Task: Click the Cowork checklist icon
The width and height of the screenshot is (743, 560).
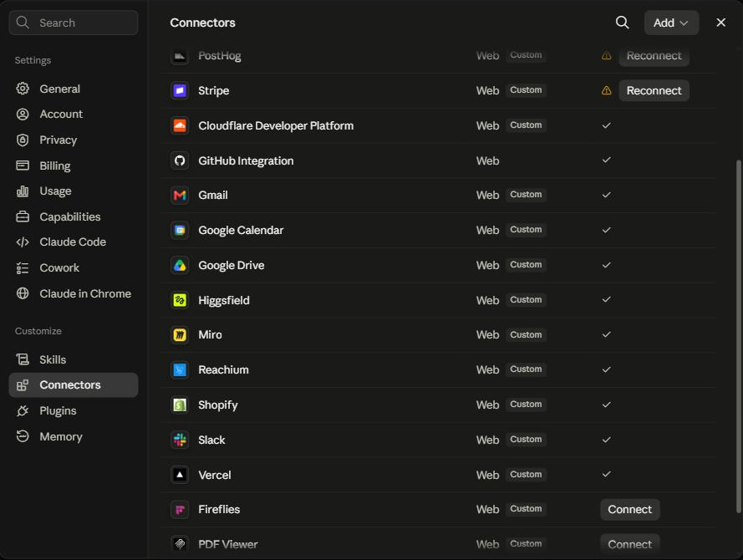Action: coord(23,268)
